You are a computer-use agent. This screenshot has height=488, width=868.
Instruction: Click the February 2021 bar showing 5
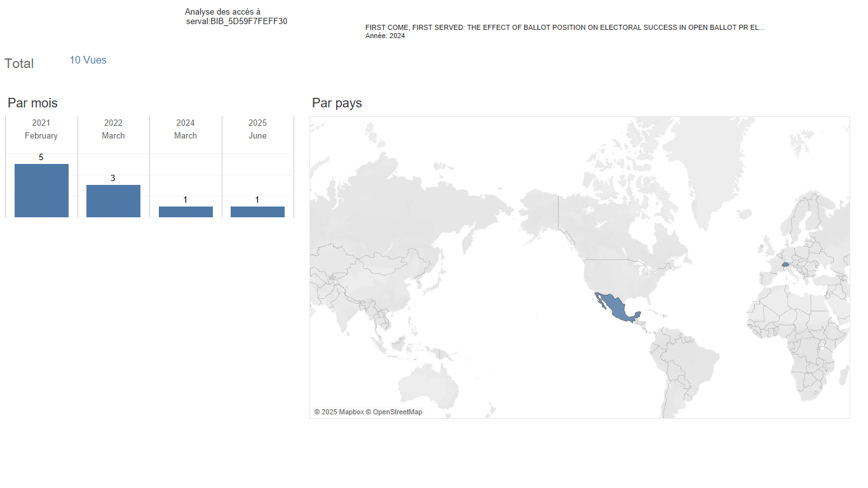pos(41,191)
